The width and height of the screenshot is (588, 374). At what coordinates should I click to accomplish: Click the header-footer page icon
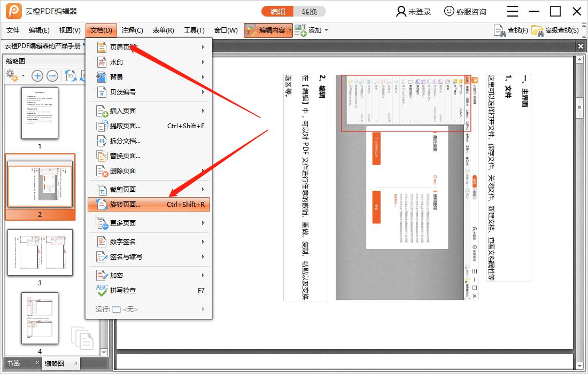click(102, 47)
